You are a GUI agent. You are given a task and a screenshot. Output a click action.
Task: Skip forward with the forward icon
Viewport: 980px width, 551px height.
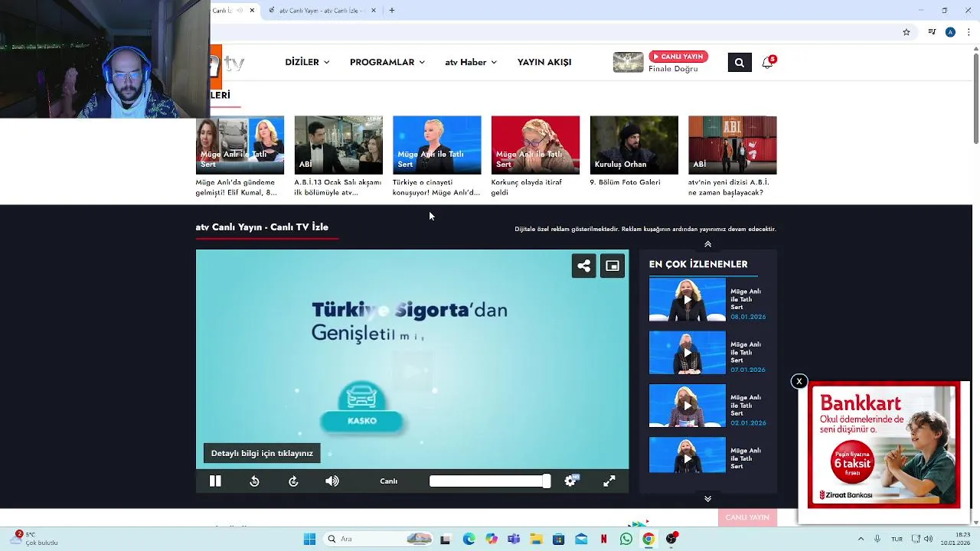pyautogui.click(x=293, y=481)
